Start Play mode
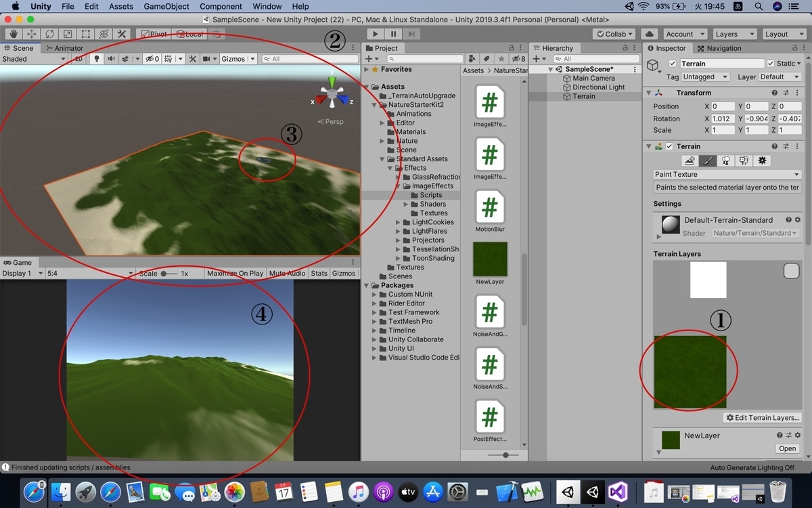 (x=376, y=34)
